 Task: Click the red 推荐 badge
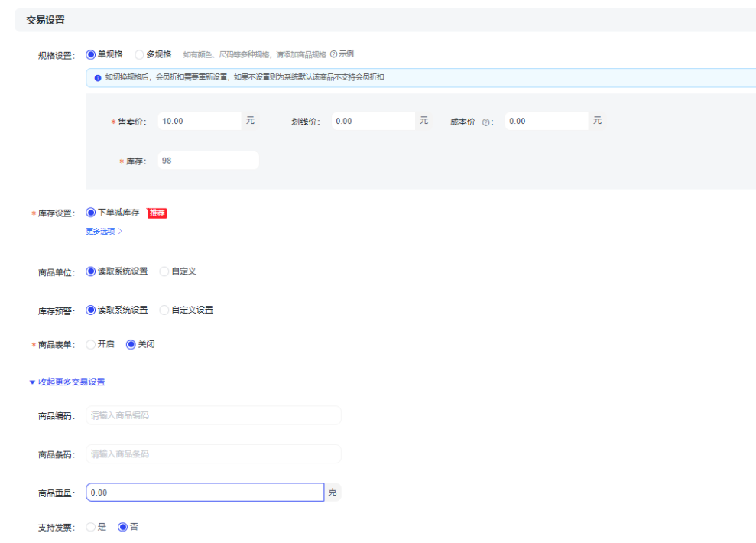pos(157,213)
